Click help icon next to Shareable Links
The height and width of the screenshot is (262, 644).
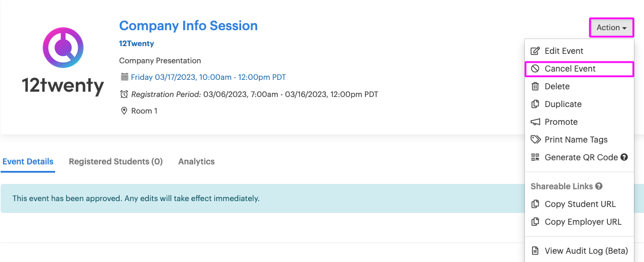[x=599, y=186]
